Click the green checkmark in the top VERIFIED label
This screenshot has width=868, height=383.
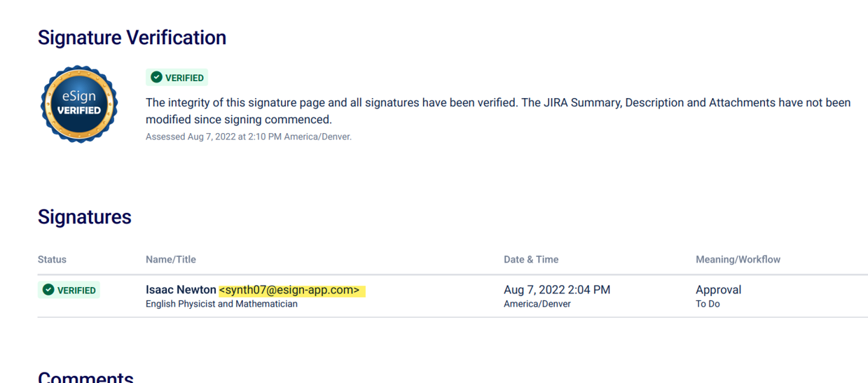coord(156,78)
